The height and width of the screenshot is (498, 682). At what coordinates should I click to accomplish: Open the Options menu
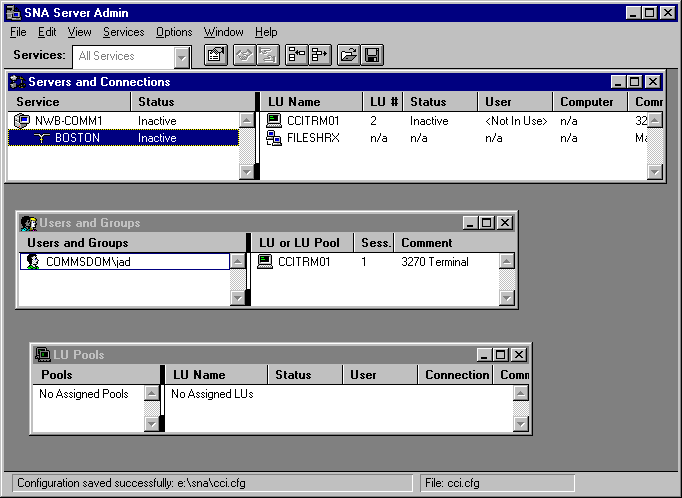(174, 32)
